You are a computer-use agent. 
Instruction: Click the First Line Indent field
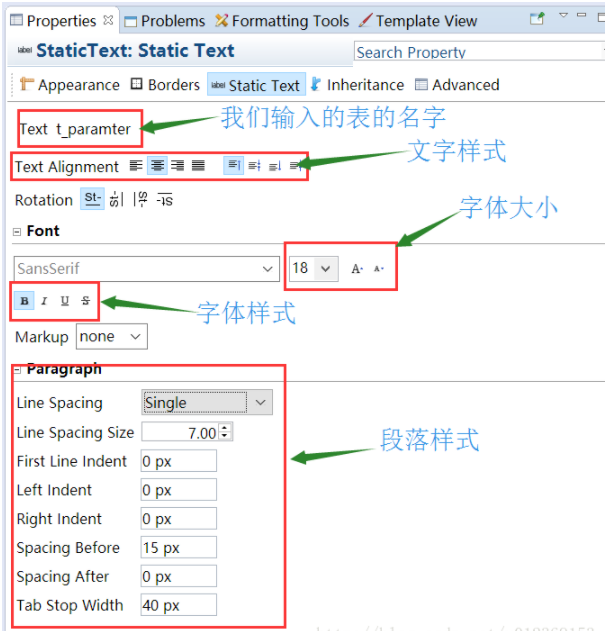(x=179, y=461)
